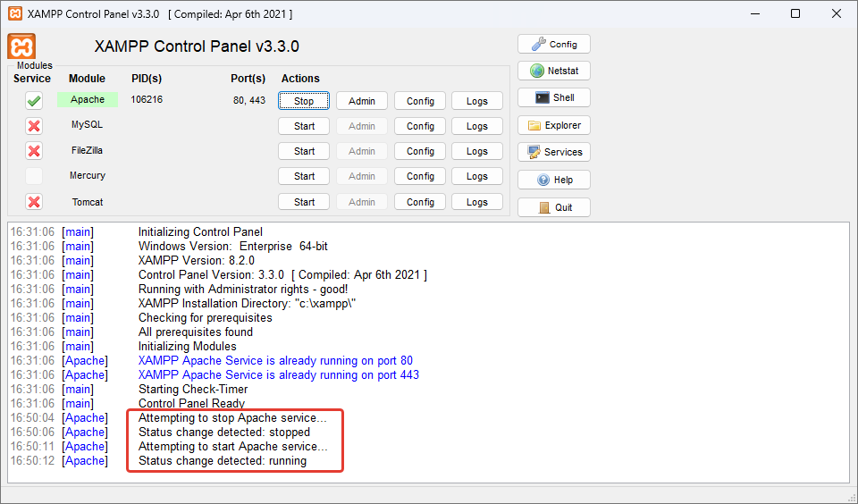
Task: Select the FileZilla module label
Action: [87, 150]
